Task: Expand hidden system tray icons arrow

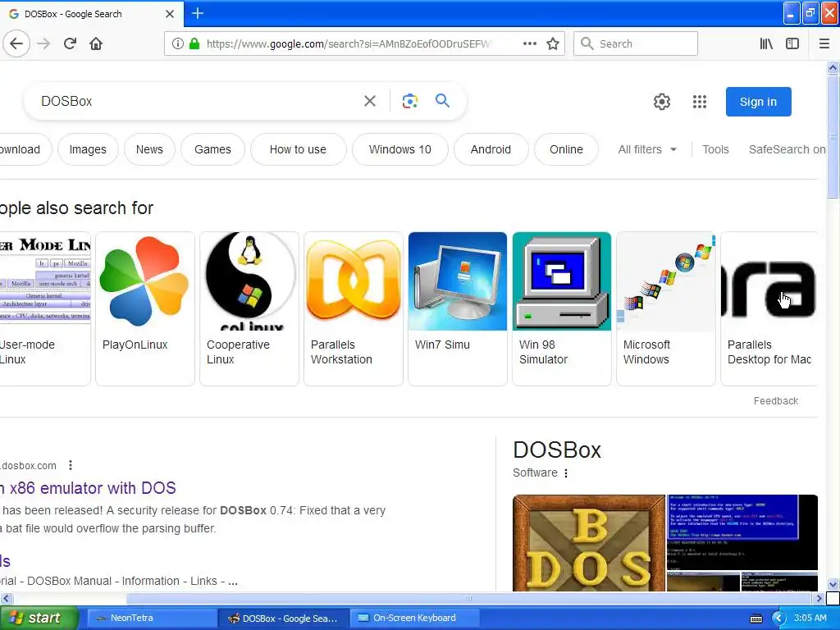Action: (x=778, y=619)
